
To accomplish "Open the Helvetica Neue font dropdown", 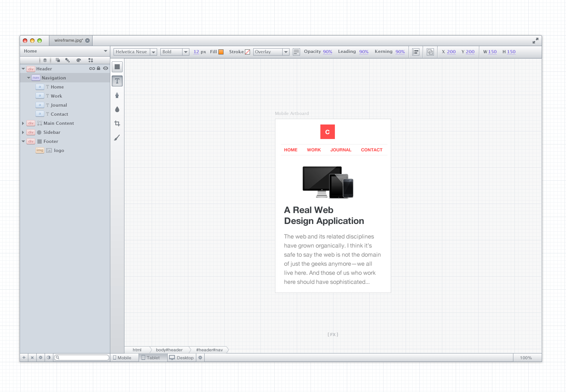I will tap(135, 52).
